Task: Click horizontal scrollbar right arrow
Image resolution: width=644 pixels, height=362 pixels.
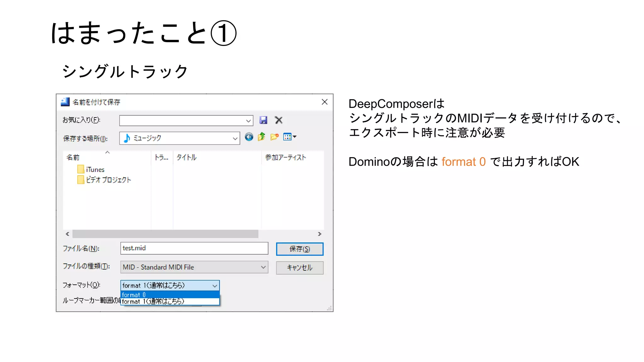Action: pos(319,234)
